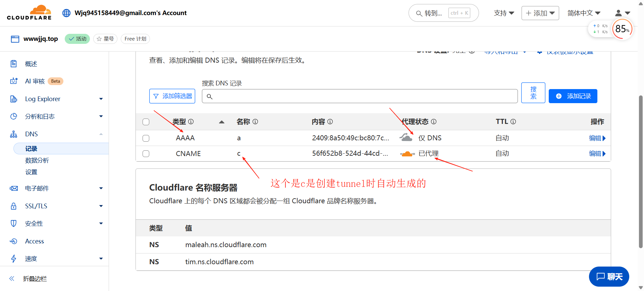Screen dimensions: 644x291
Task: Click the Access arrow icon in sidebar
Action: click(13, 241)
